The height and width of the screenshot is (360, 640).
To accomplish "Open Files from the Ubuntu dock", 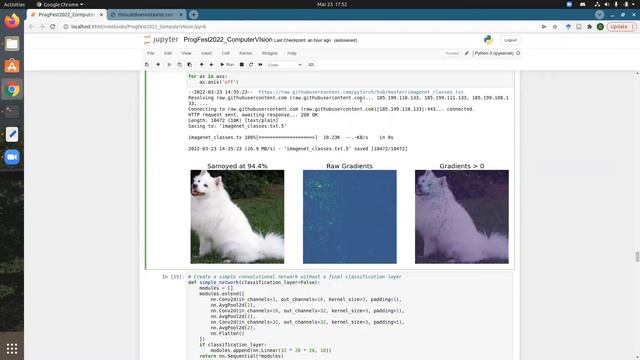I will 12,44.
